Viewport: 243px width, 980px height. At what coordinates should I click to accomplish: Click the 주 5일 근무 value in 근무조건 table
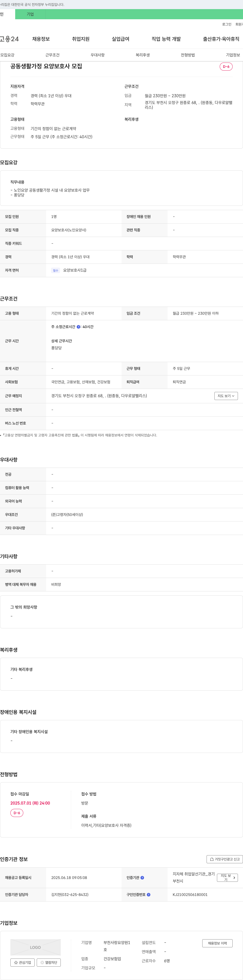[x=181, y=369]
